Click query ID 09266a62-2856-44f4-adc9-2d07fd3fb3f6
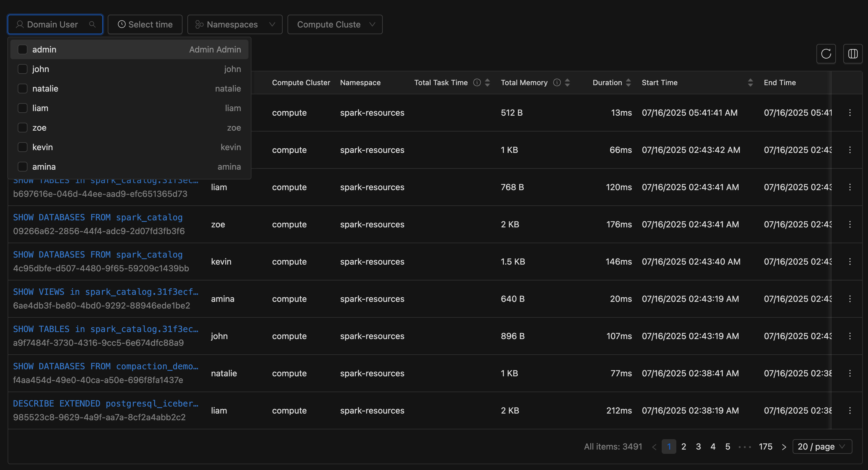This screenshot has width=868, height=470. coord(99,231)
